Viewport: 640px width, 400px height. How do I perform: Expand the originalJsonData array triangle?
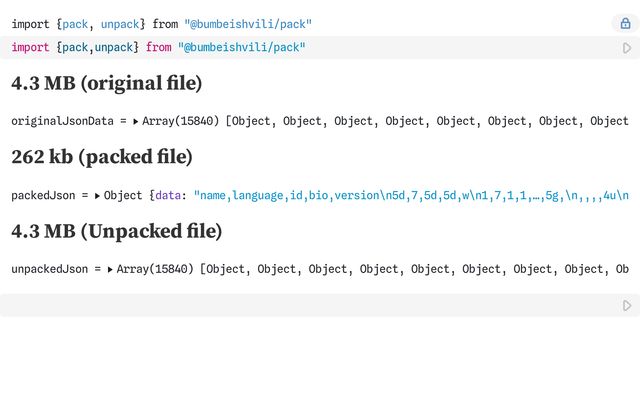point(136,121)
